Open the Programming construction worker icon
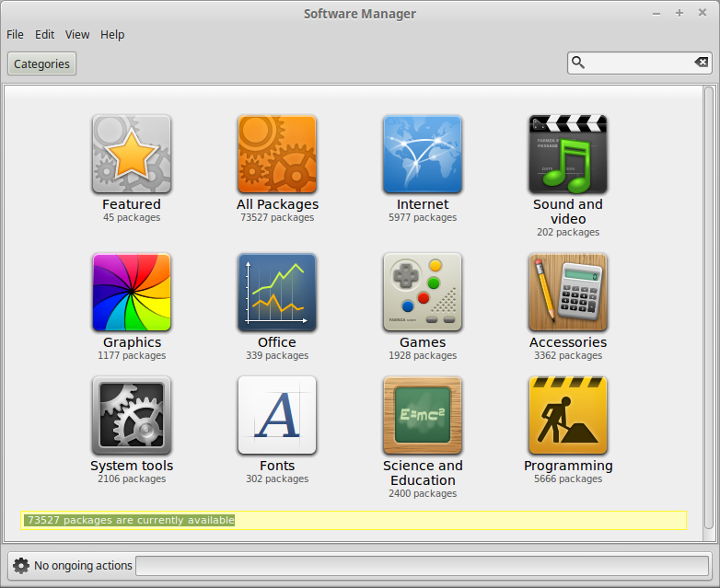 (568, 415)
